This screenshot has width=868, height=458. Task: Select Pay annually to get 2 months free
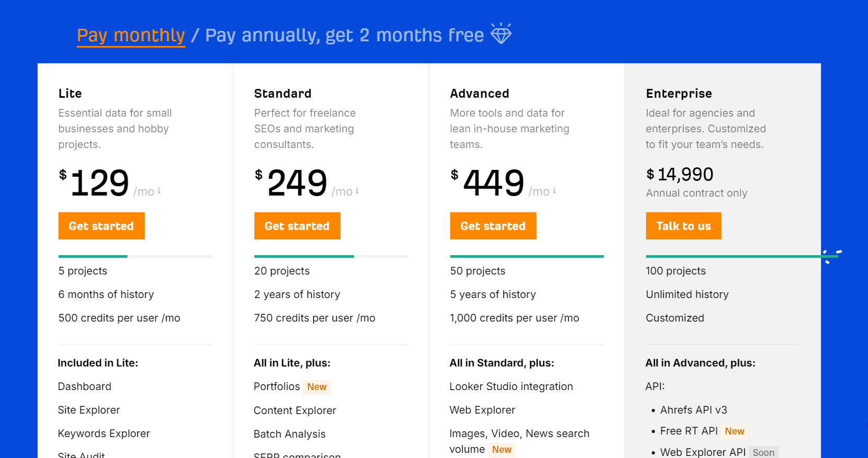click(x=344, y=35)
